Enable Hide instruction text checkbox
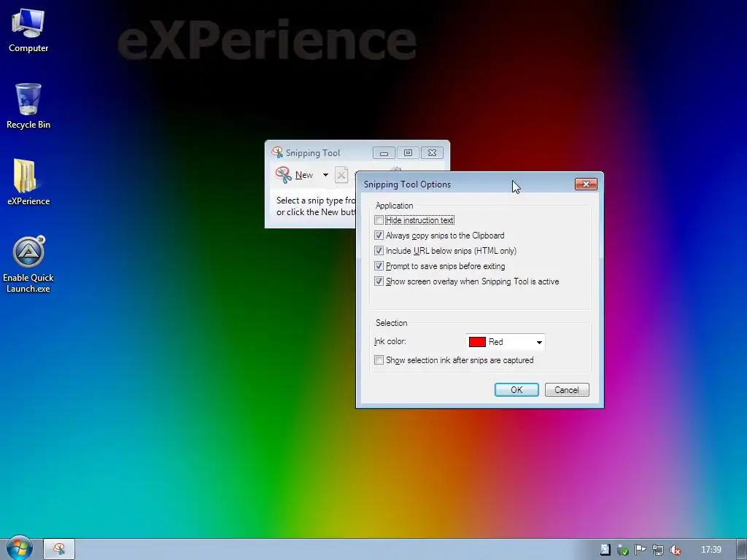Screen dimensions: 747x560 (379, 220)
